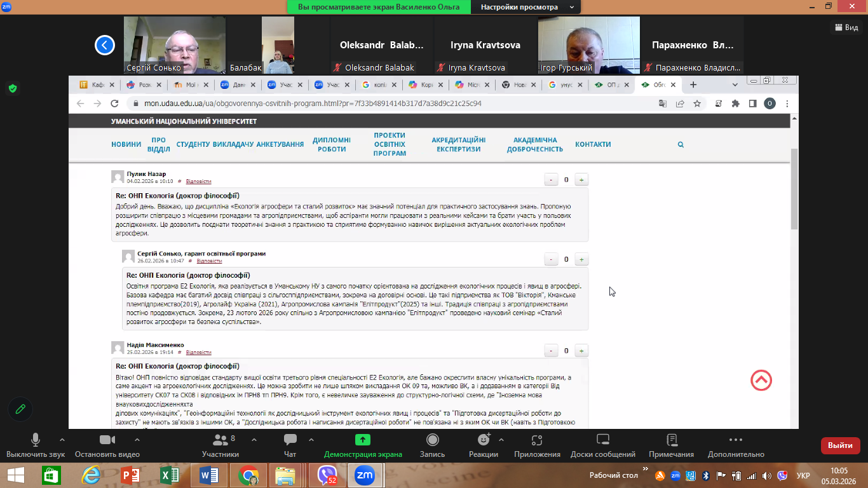Mute the microphone in Zoom
Viewport: 868px width, 488px height.
click(x=36, y=440)
